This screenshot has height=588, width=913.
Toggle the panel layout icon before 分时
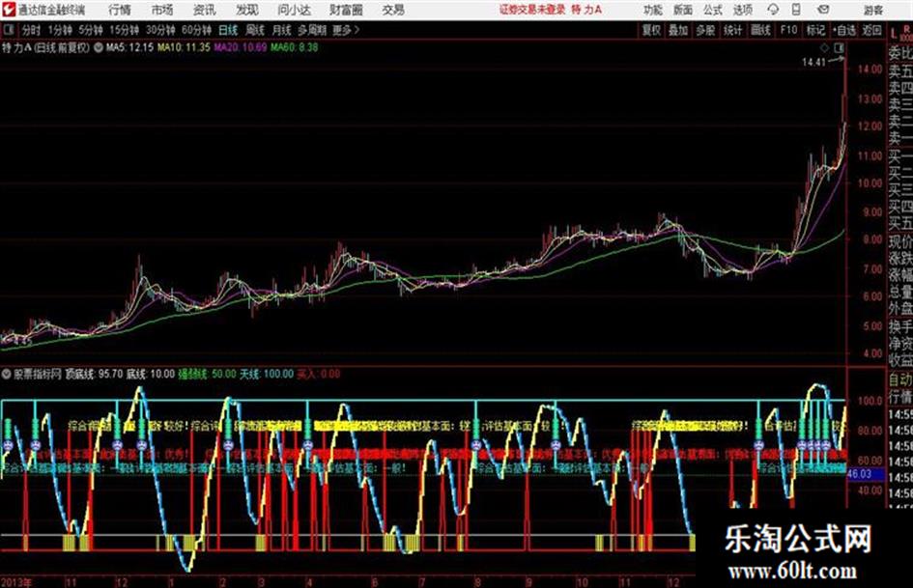coord(8,30)
